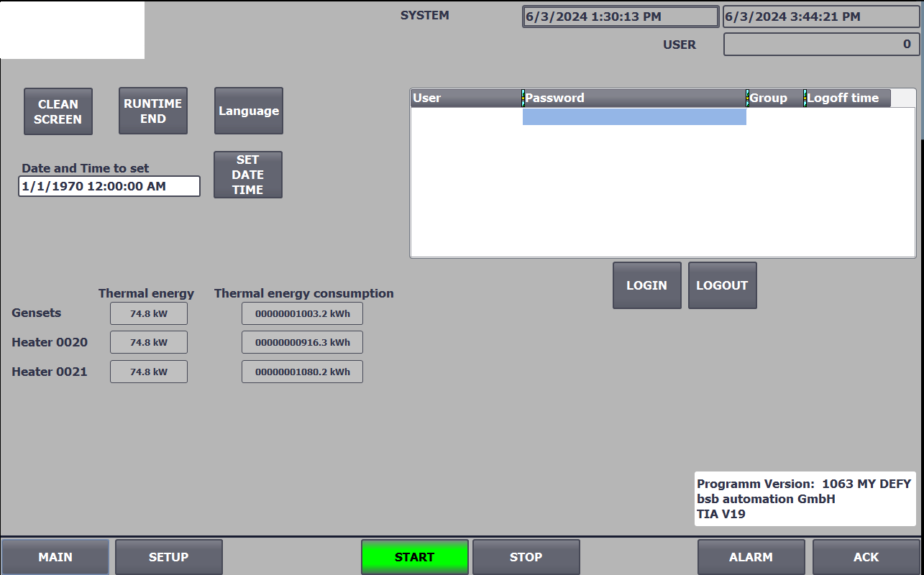Click the Logoff time column header
Screen dimensions: 924x575
pyautogui.click(x=847, y=98)
